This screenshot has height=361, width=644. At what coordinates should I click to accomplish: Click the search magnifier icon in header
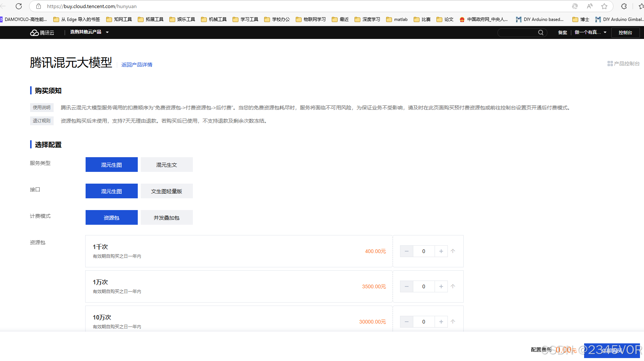[x=541, y=32]
